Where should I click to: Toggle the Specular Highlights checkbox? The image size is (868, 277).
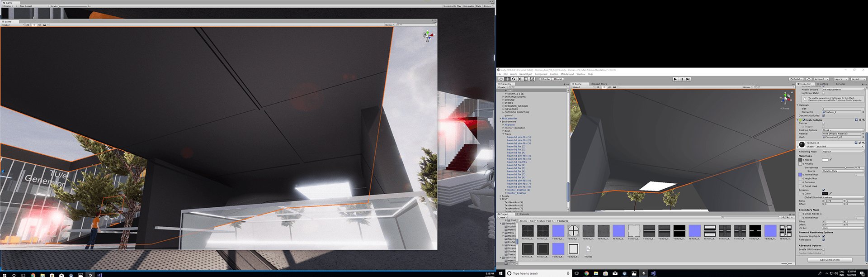tap(823, 236)
